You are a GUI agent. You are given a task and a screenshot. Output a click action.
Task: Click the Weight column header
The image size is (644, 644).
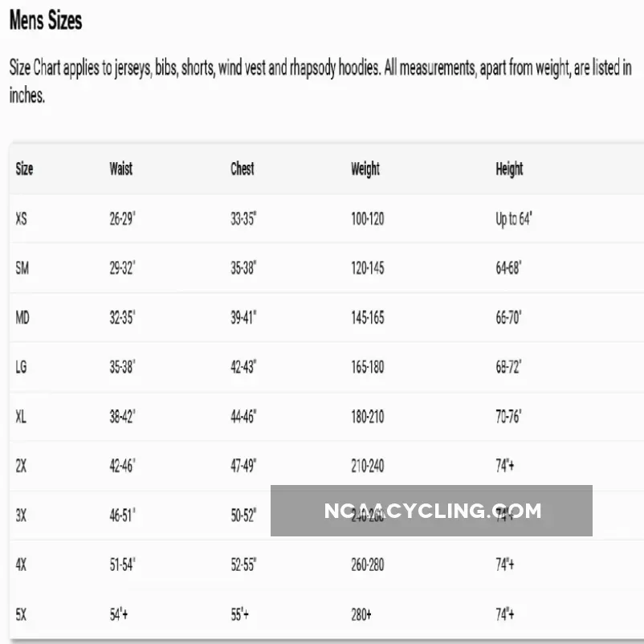pyautogui.click(x=365, y=169)
